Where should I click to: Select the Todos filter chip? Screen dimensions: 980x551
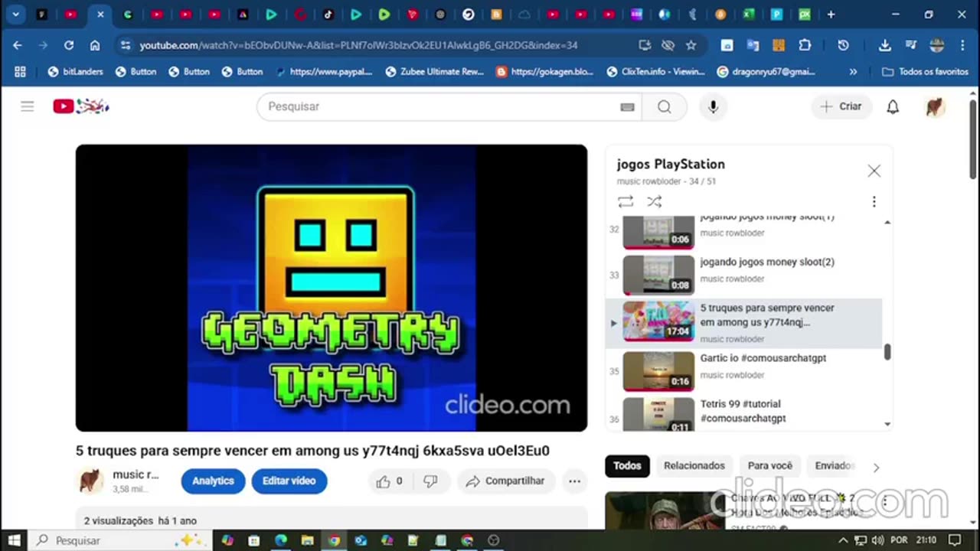tap(627, 466)
